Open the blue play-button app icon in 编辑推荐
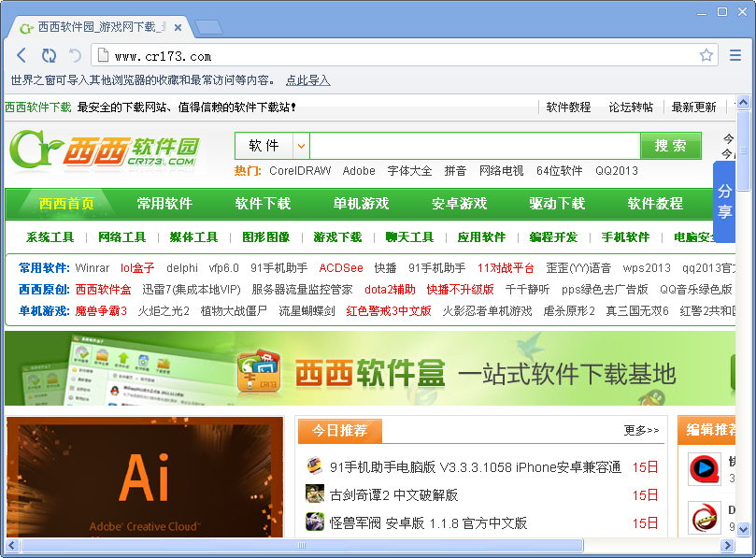 click(x=705, y=468)
